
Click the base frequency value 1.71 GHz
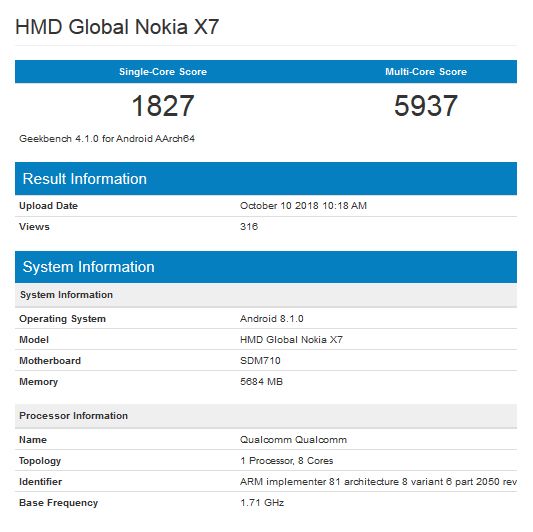(x=262, y=503)
